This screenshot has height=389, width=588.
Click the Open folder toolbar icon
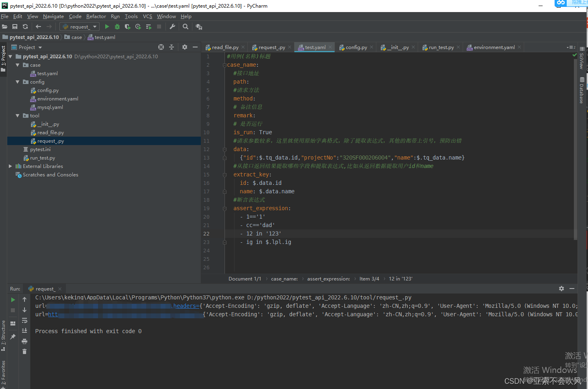click(x=5, y=27)
